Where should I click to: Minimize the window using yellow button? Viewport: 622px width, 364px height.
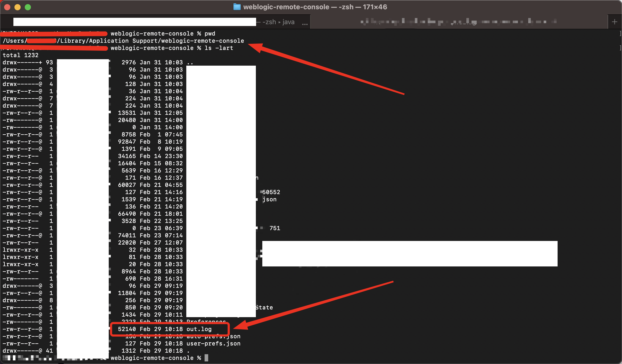[18, 7]
